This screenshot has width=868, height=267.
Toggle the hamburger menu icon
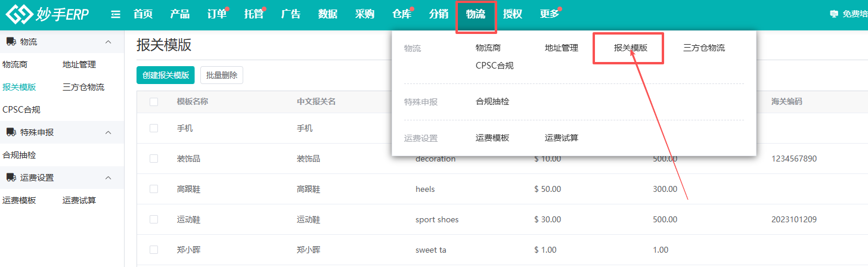click(116, 14)
